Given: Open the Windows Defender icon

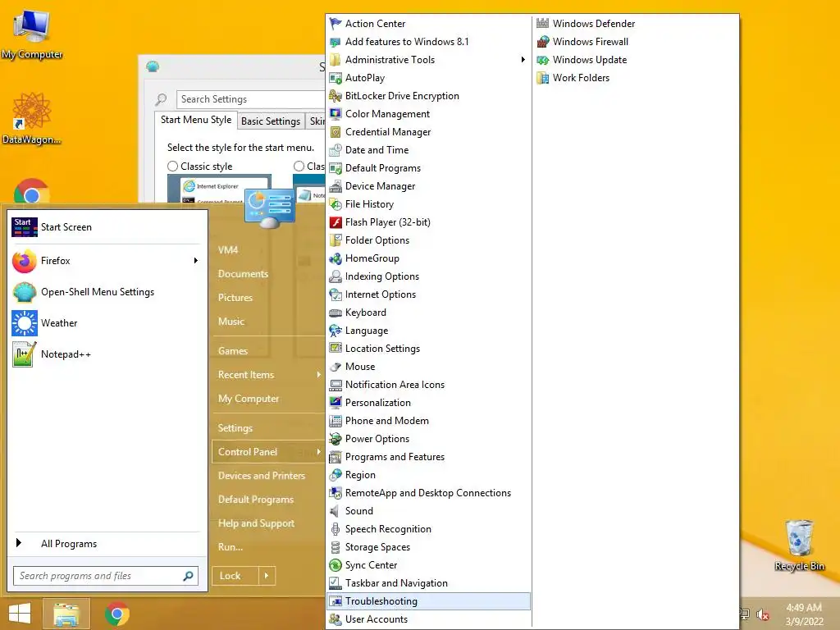Looking at the screenshot, I should tap(543, 24).
